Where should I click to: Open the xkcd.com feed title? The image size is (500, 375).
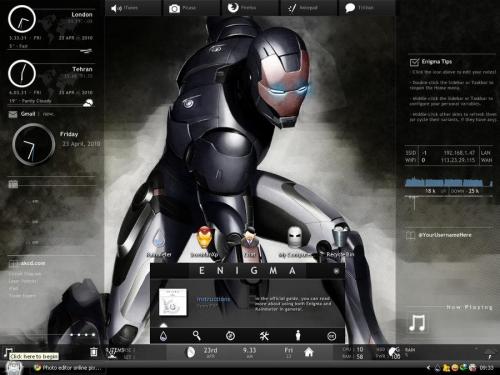point(33,263)
